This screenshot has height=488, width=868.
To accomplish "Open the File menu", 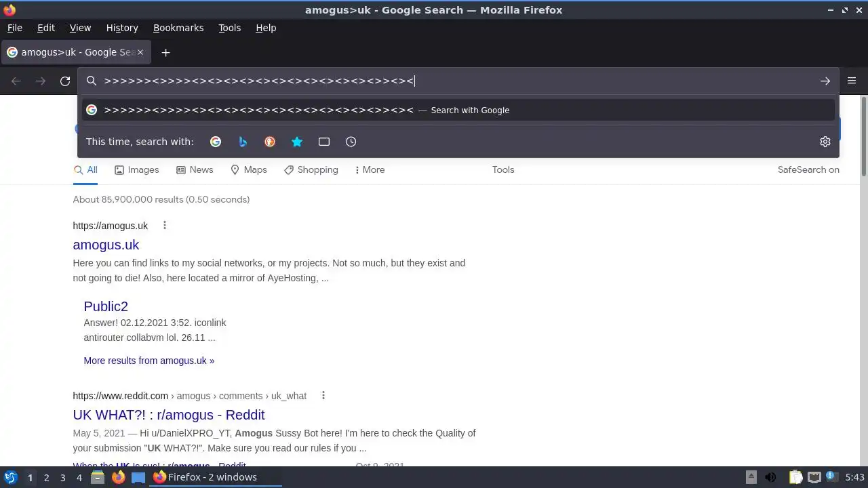I will [x=14, y=28].
